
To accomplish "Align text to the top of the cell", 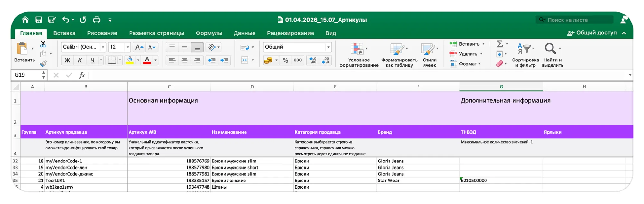I will (172, 47).
